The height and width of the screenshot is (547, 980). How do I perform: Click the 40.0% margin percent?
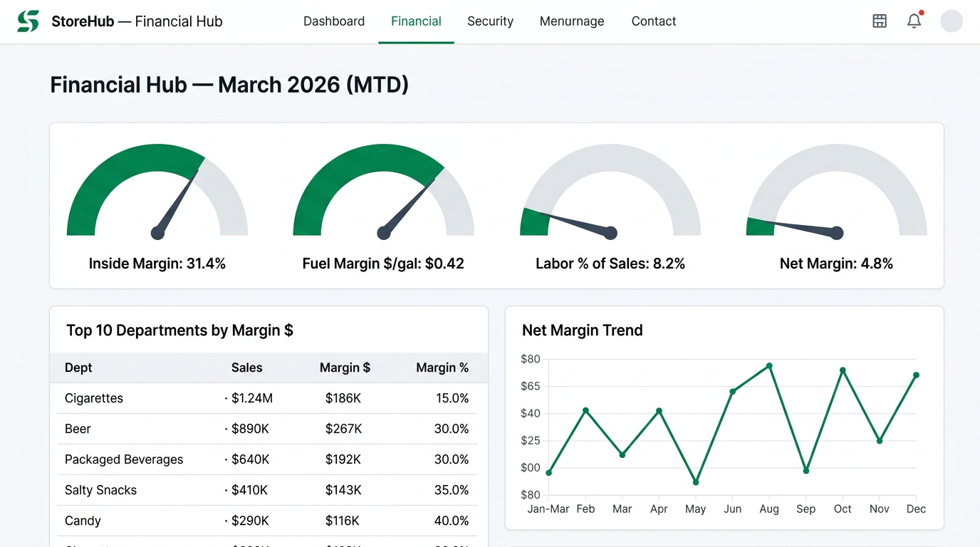click(452, 521)
